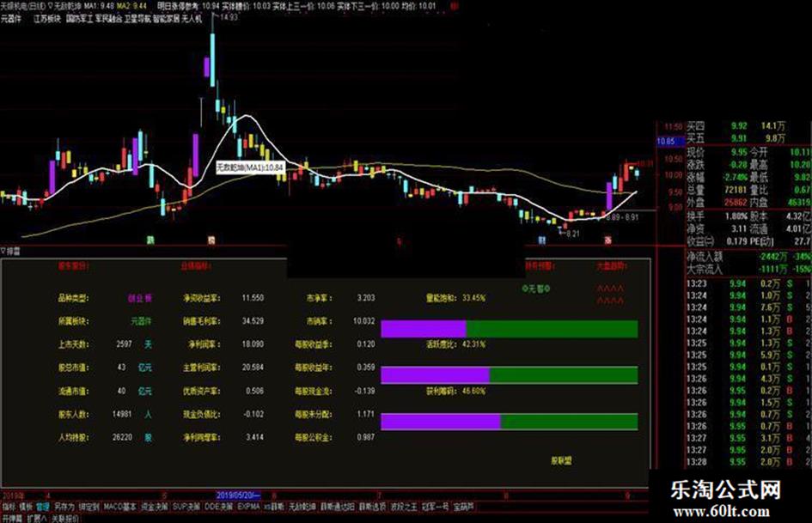This screenshot has height=523, width=812.
Task: Click the 元器件 sector tag at top
Action: pos(11,19)
